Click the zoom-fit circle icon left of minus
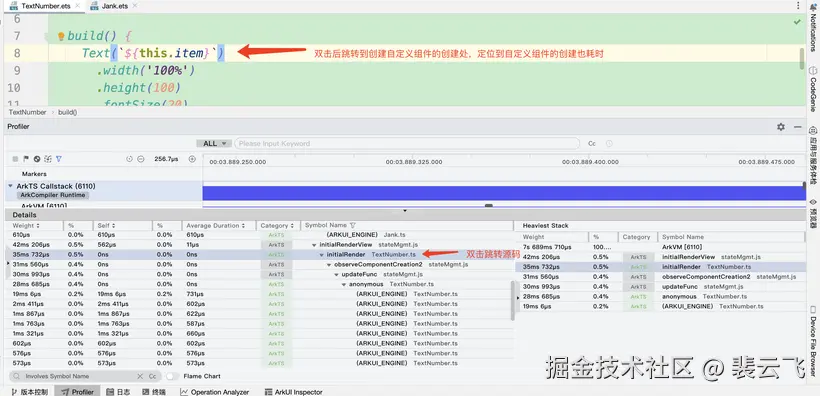 tap(130, 159)
